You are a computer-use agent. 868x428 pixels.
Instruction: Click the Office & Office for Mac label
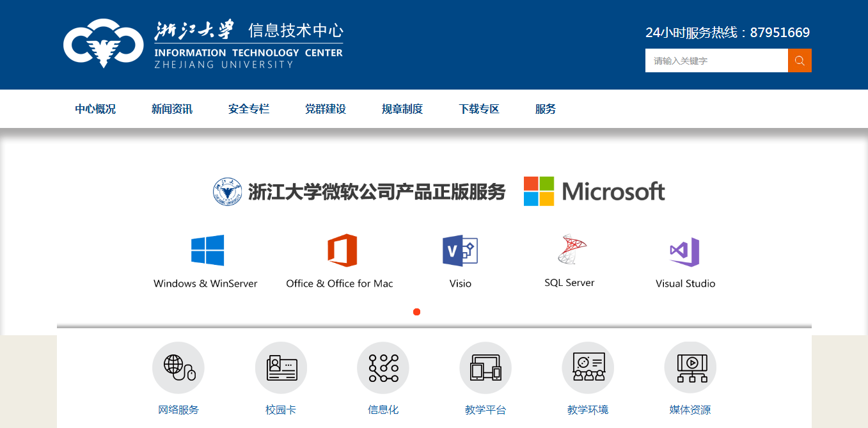[340, 283]
